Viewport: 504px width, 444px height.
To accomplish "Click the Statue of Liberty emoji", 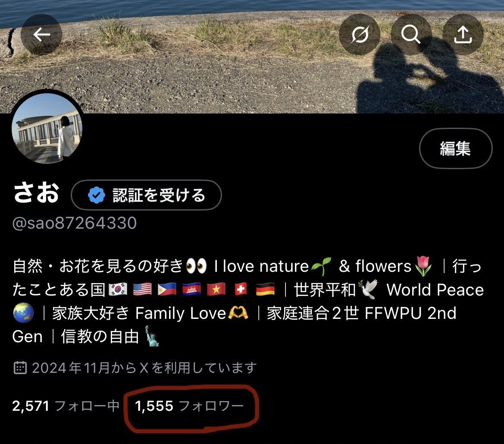I will coord(151,336).
